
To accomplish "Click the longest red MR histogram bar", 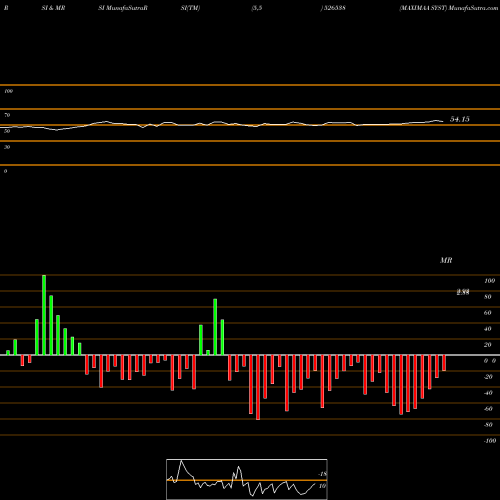I will 258,387.
